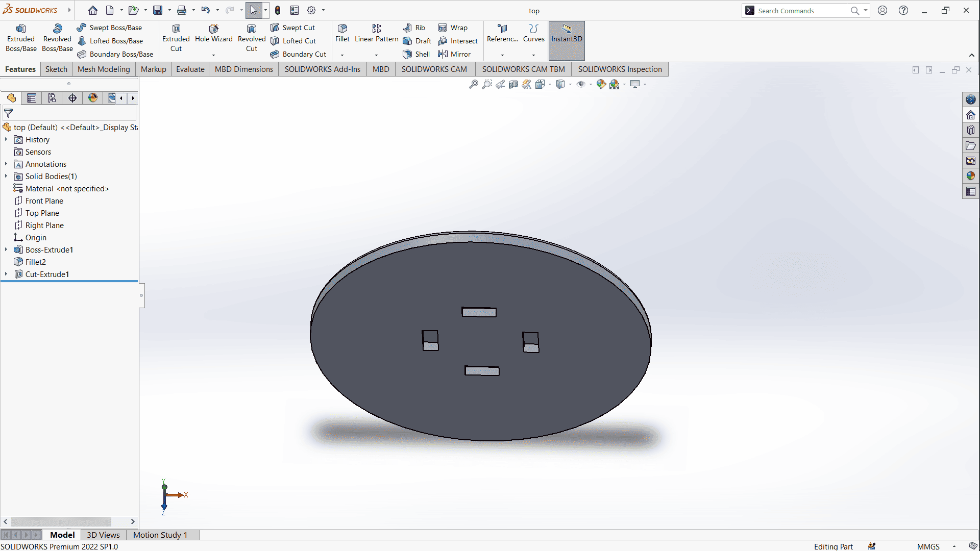Choose Boundary Boss/Base feature
Screen dimensions: 980x551
pyautogui.click(x=115, y=54)
